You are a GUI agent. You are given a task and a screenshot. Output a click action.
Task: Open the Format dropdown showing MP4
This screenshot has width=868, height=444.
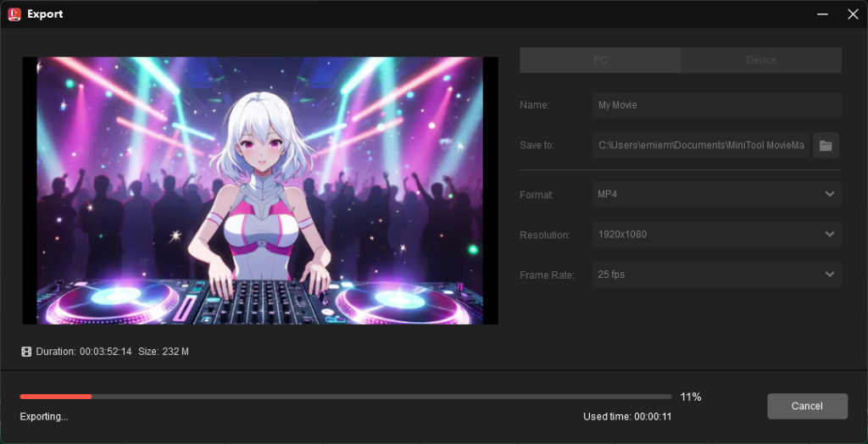coord(716,194)
